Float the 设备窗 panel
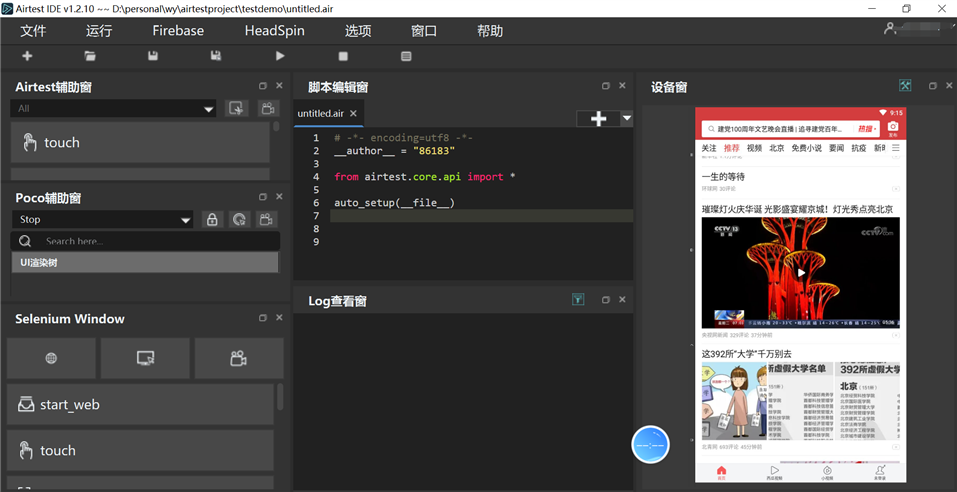Viewport: 957px width, 492px height. (x=933, y=86)
